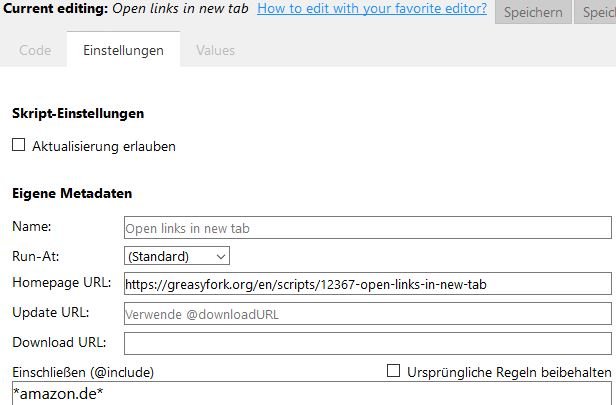This screenshot has width=616, height=405.
Task: Click the Update URL input field
Action: 367,313
